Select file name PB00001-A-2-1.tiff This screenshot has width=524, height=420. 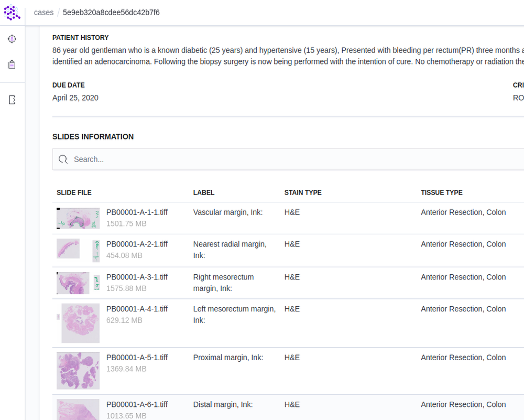[x=137, y=244]
